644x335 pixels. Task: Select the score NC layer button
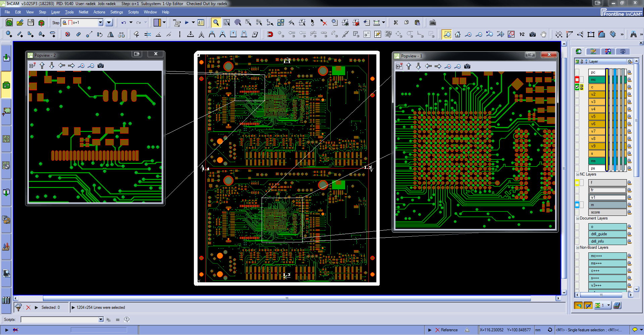[607, 212]
